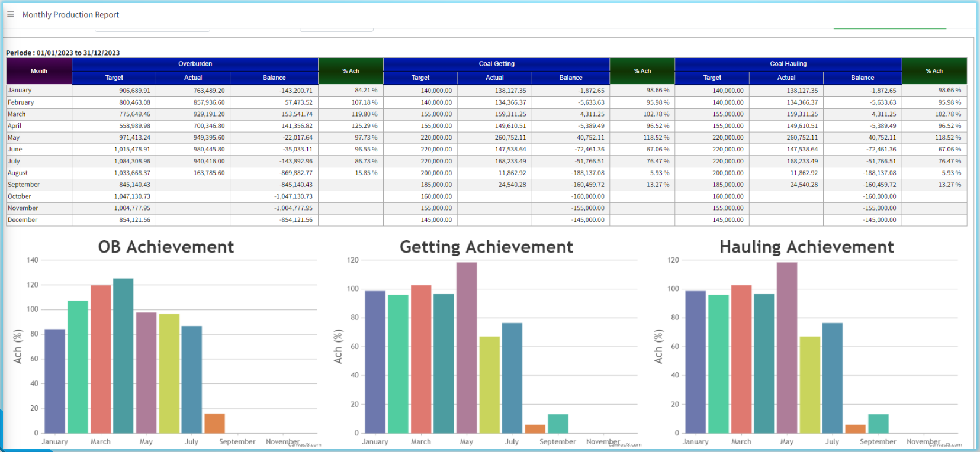Viewport: 980px width, 452px height.
Task: Click May bar in Getting Achievement chart
Action: click(467, 348)
